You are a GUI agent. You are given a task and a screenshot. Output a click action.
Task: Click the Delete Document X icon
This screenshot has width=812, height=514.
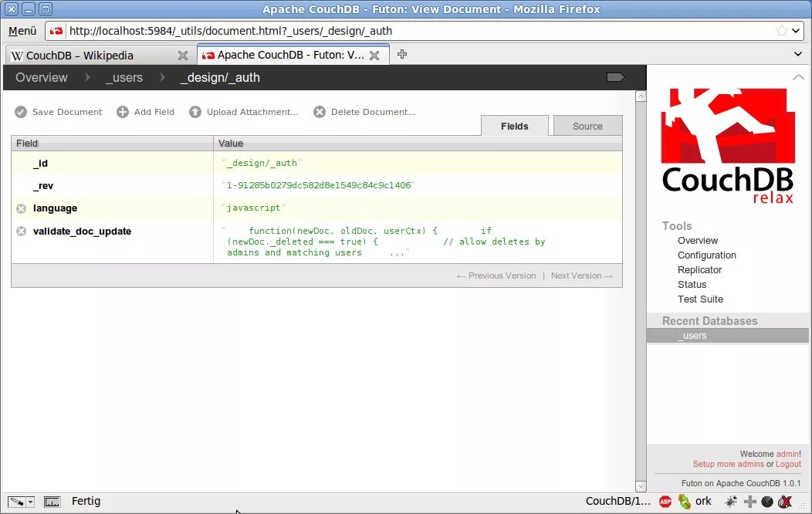coord(320,112)
